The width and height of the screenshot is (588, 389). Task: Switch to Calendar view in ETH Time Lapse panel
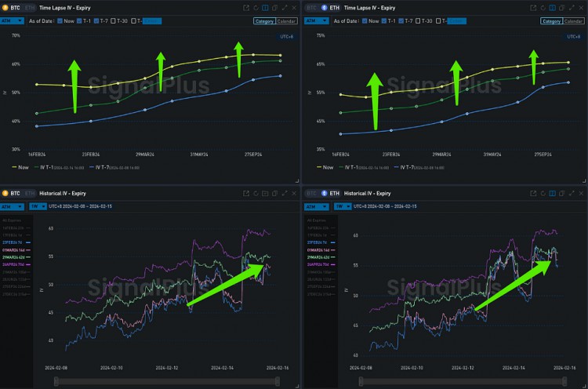573,21
